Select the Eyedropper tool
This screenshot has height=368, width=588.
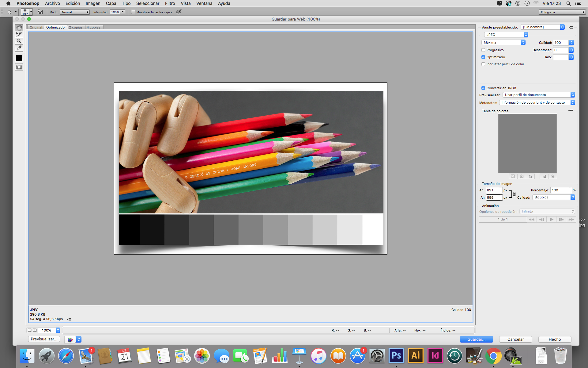click(x=19, y=48)
